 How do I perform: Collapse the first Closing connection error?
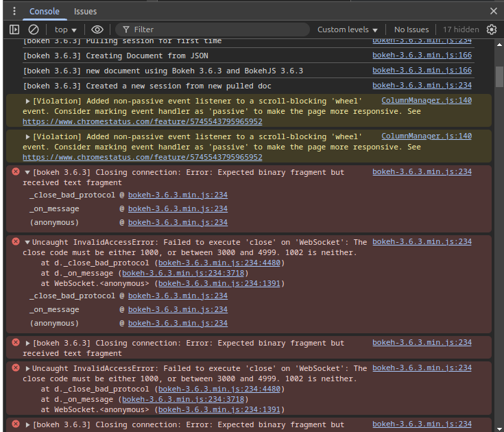(27, 173)
